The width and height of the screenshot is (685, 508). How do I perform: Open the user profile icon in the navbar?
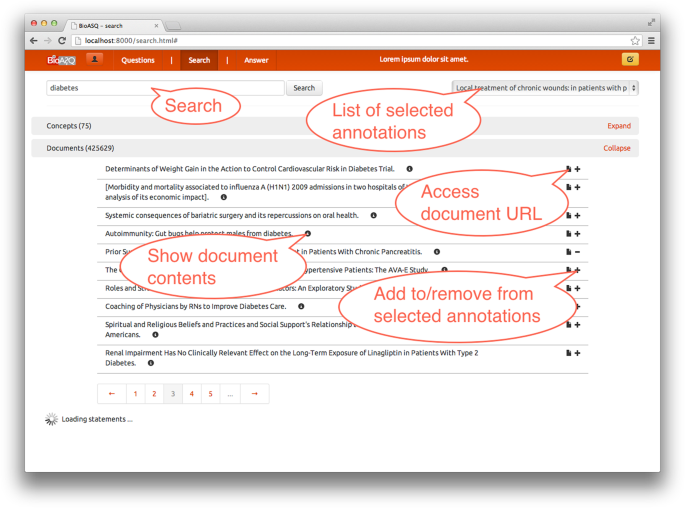[94, 59]
